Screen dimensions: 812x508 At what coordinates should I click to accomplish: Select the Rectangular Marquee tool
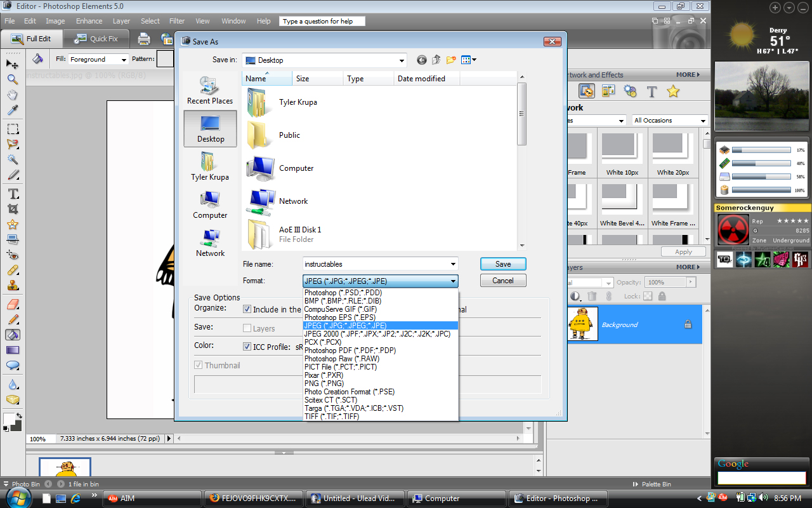coord(12,129)
